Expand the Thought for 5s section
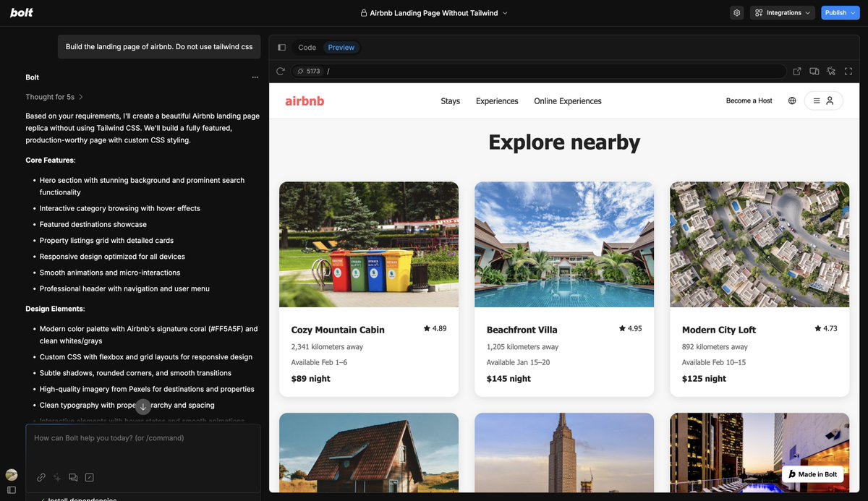This screenshot has width=868, height=501. (x=54, y=97)
